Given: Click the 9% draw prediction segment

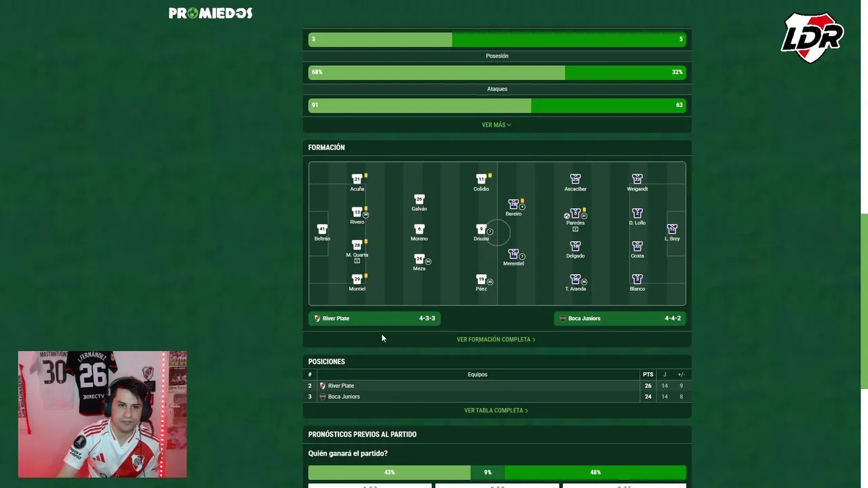Looking at the screenshot, I should pos(488,472).
